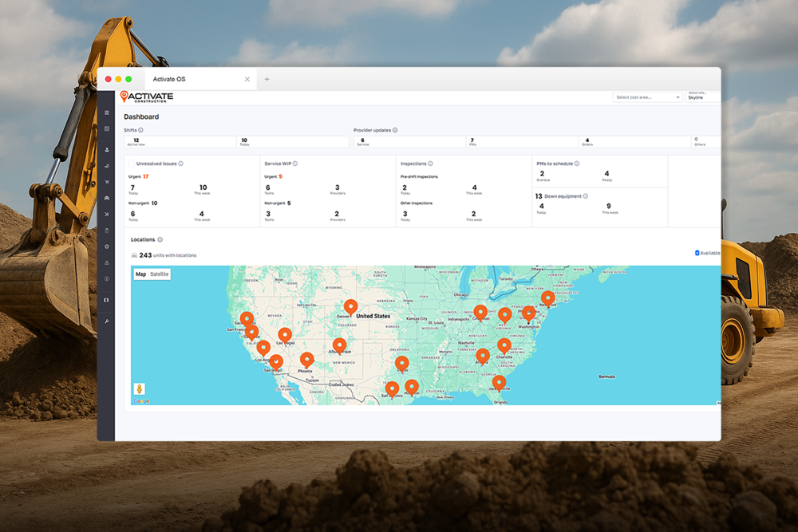Open the clipboard icon in the sidebar
The image size is (798, 532).
click(106, 231)
